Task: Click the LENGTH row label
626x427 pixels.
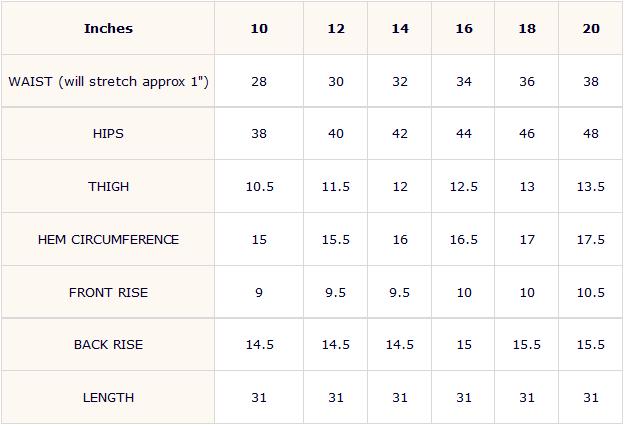Action: [108, 397]
